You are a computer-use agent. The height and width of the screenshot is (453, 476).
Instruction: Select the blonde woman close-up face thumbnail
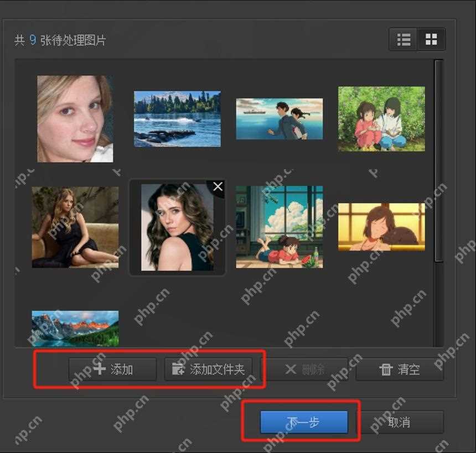(x=75, y=119)
